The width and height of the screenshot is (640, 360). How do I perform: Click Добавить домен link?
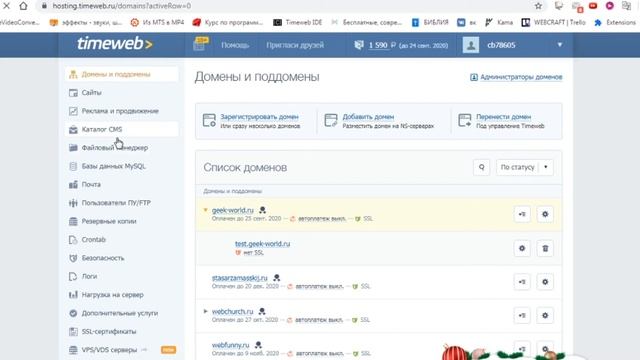coord(368,117)
